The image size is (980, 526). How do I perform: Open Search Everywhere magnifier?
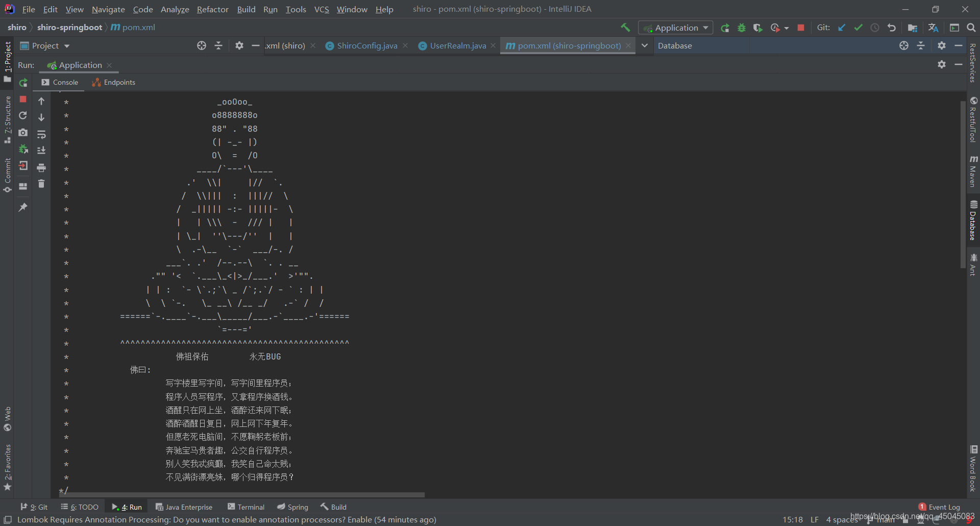[971, 28]
